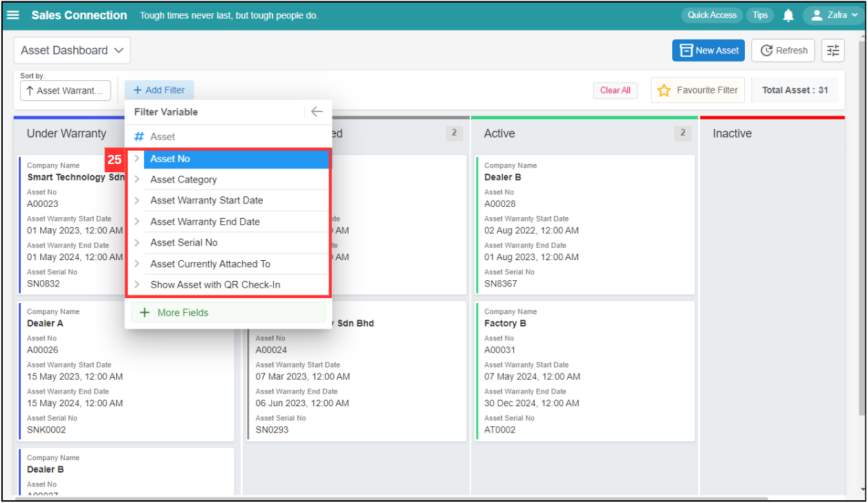
Task: Open notifications bell
Action: click(788, 15)
